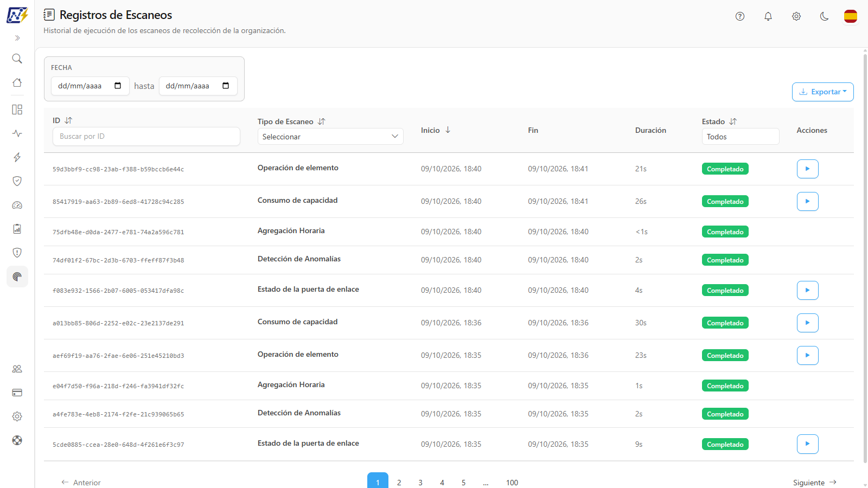Run action for scan 5cde0885 row

808,444
